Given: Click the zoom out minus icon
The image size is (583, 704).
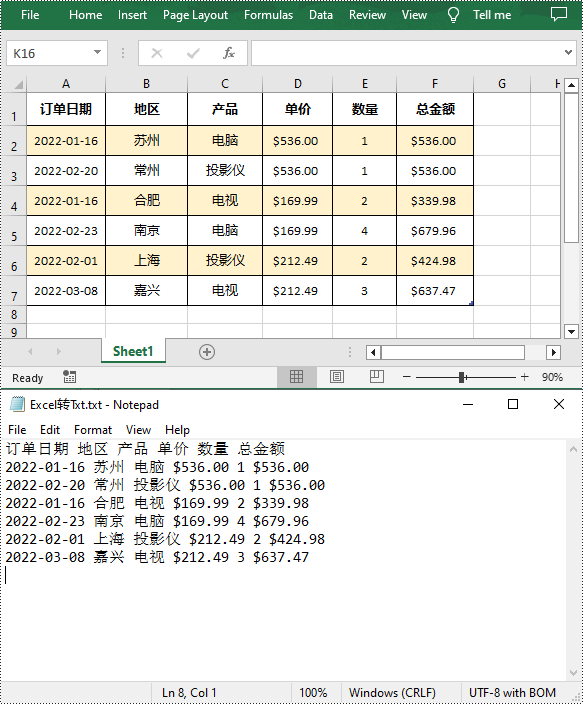Looking at the screenshot, I should point(406,377).
